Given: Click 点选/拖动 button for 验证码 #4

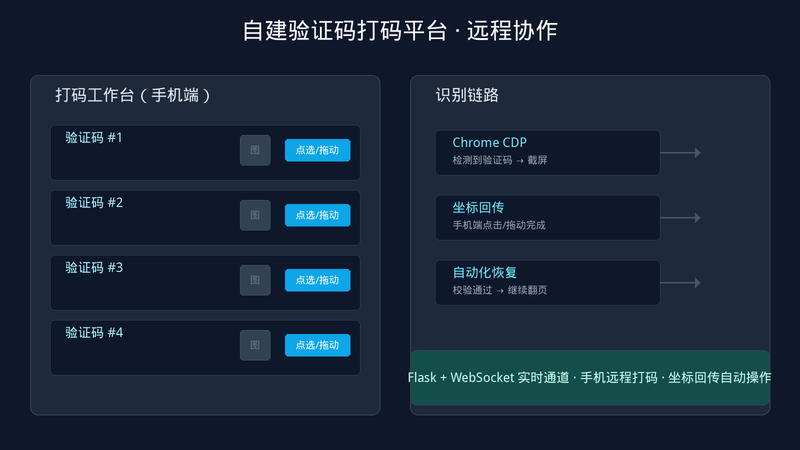Looking at the screenshot, I should click(x=317, y=345).
